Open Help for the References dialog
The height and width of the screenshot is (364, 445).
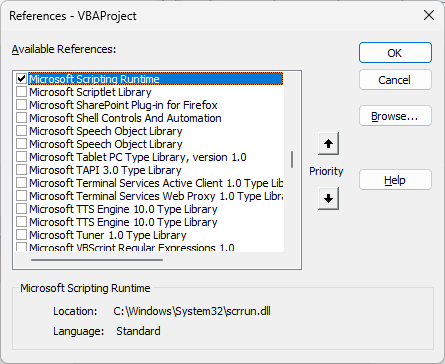(395, 180)
